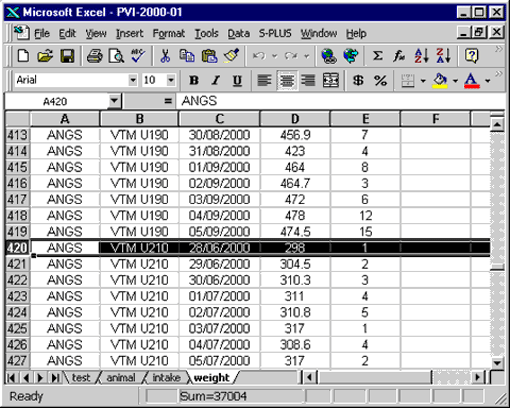Switch to the intake sheet tab
This screenshot has height=408, width=510.
click(166, 377)
